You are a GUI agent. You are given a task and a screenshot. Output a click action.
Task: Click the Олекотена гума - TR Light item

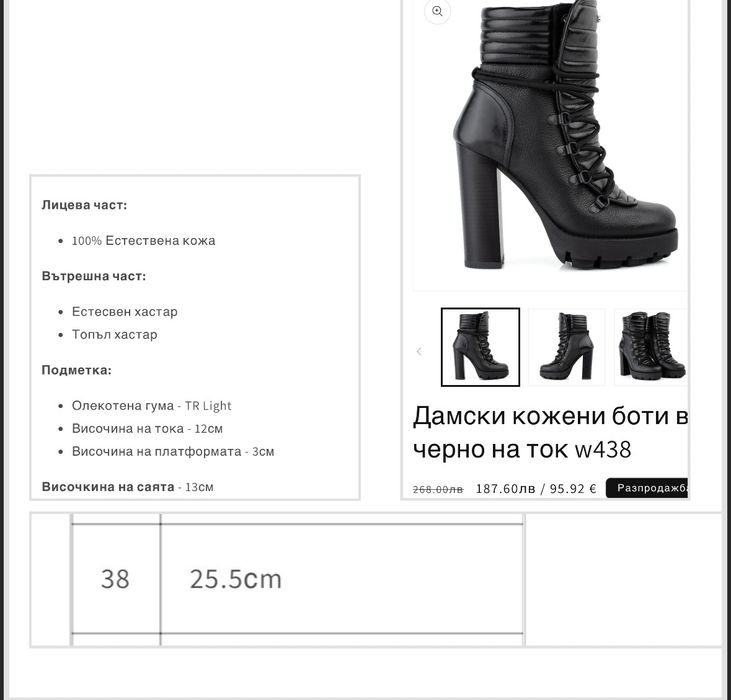pos(152,405)
